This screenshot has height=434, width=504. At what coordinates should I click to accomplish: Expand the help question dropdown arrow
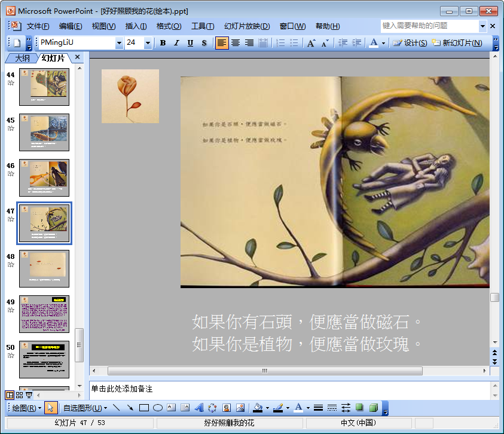pyautogui.click(x=482, y=26)
